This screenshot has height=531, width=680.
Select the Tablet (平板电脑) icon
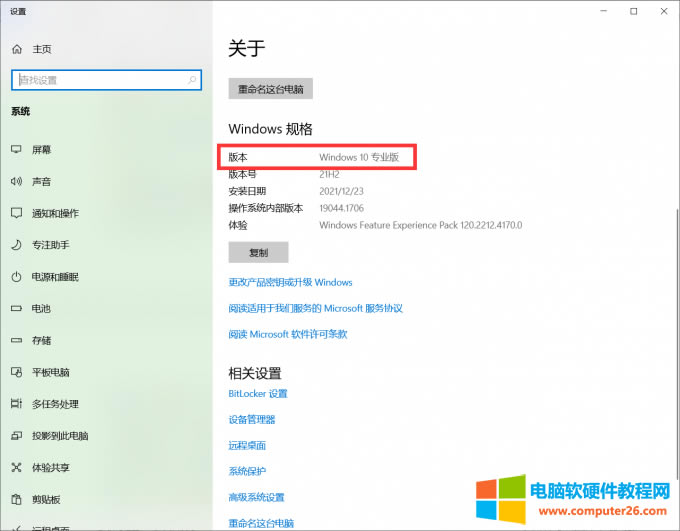tap(16, 372)
